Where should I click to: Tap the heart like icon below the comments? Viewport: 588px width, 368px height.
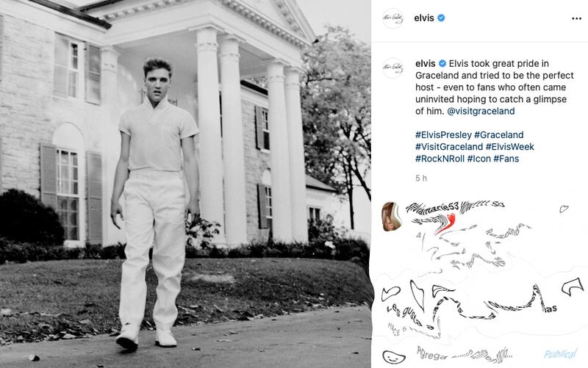[390, 292]
